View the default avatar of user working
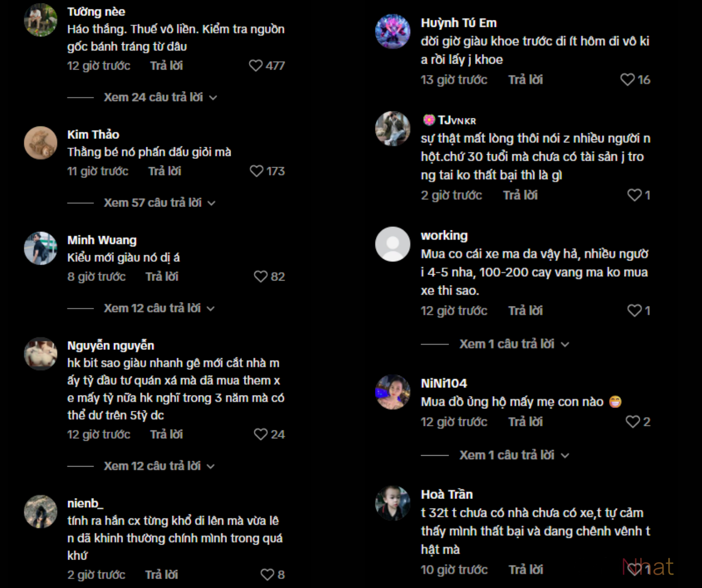702x588 pixels. 392,244
